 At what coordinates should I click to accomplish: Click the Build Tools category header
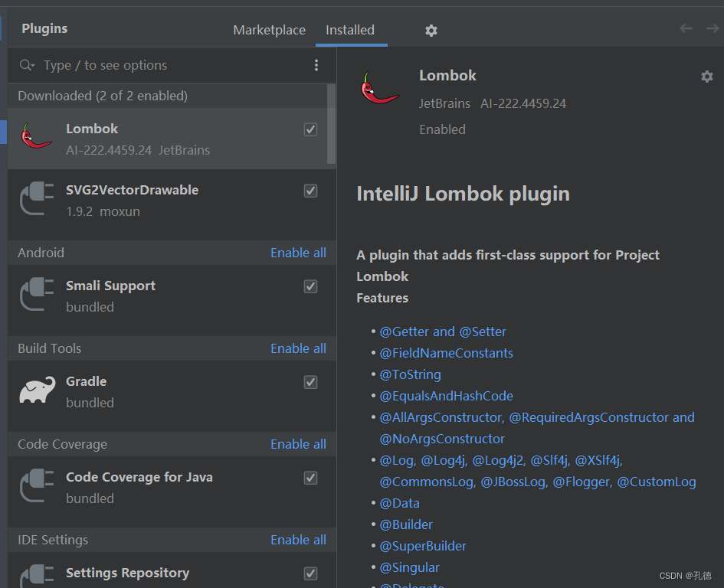click(x=49, y=348)
